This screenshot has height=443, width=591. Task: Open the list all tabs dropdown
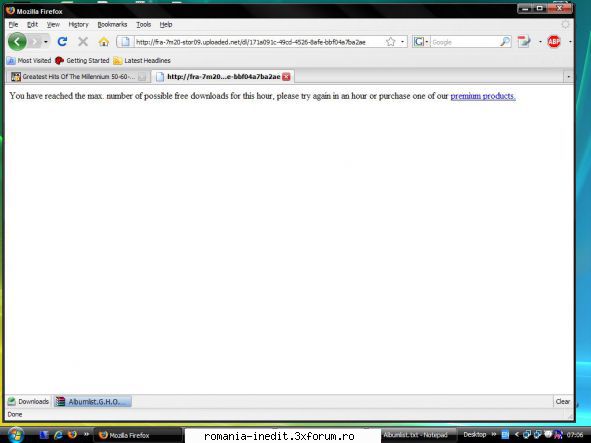click(568, 77)
